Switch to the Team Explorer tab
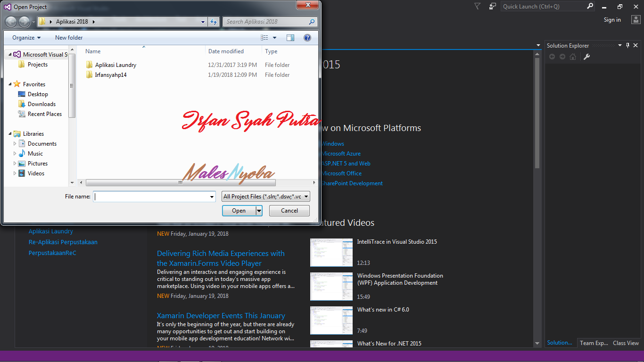Screen dimensions: 644x362 [x=594, y=343]
